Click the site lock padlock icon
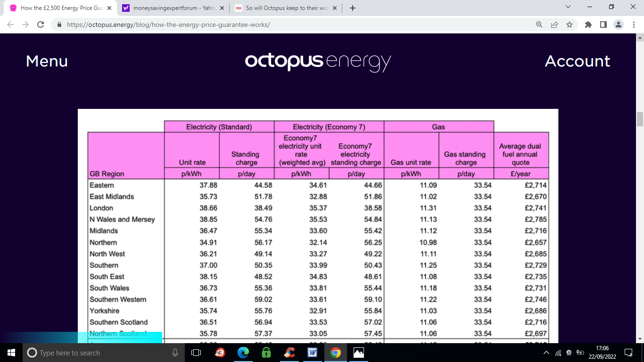Viewport: 644px width, 362px height. point(59,25)
